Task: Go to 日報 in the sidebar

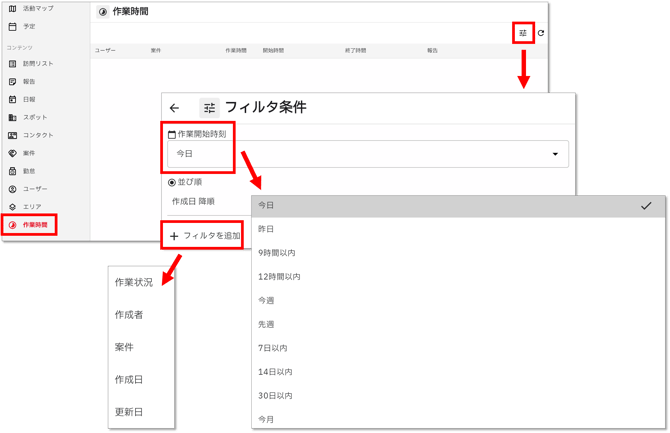Action: coord(29,99)
